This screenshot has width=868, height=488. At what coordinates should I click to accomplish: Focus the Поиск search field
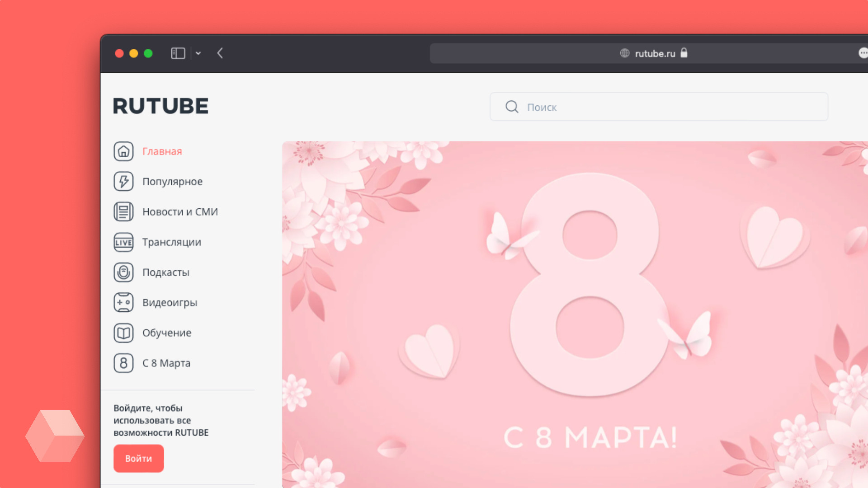point(659,107)
